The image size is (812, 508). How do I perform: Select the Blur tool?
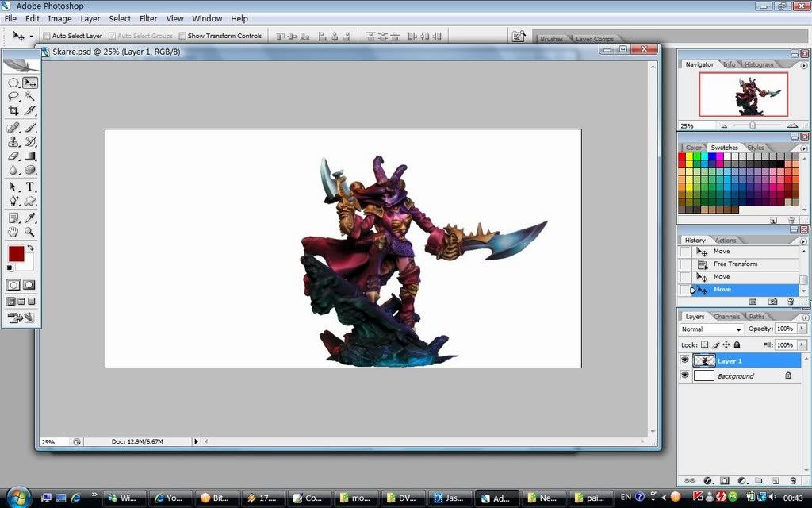(x=13, y=170)
